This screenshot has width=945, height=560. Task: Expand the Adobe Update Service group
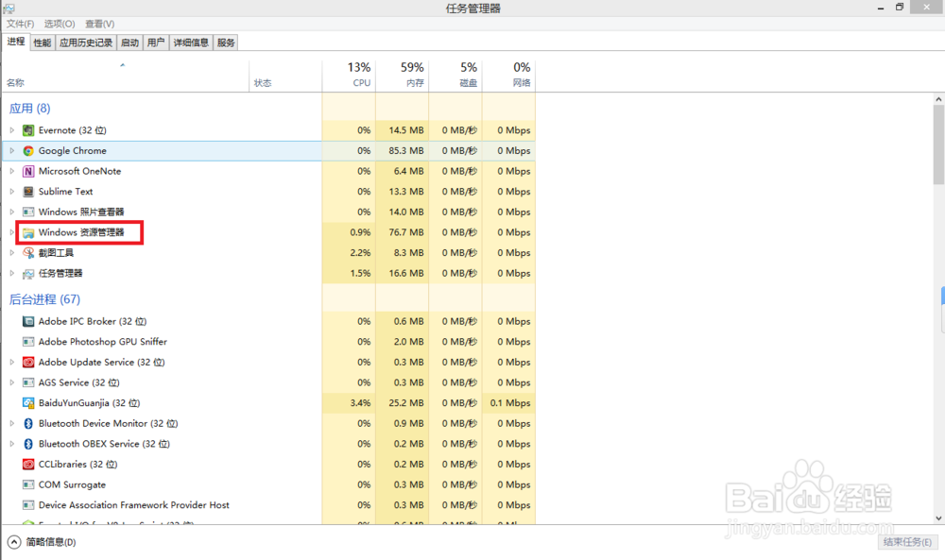pyautogui.click(x=11, y=362)
